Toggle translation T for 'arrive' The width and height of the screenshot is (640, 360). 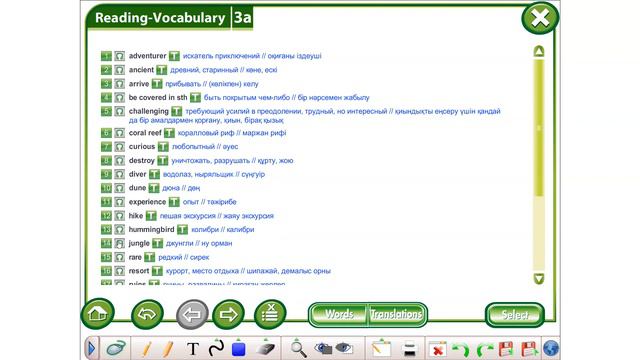157,84
